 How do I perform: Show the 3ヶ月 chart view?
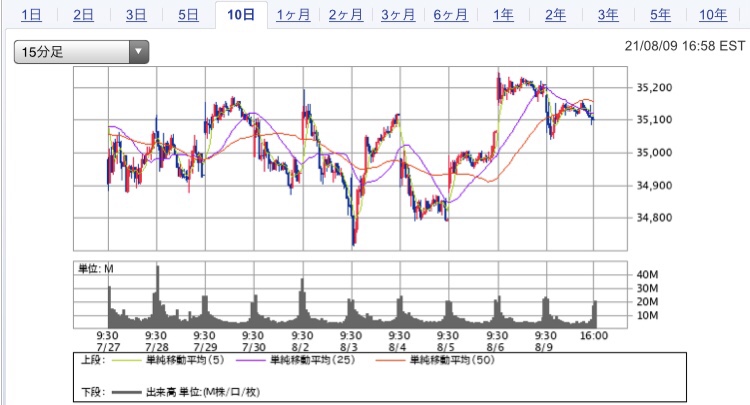click(x=397, y=14)
